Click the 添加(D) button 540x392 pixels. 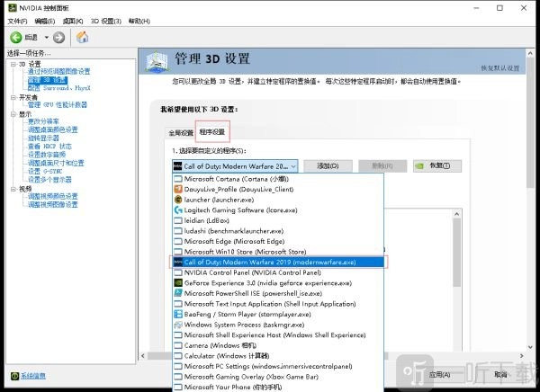pyautogui.click(x=328, y=166)
